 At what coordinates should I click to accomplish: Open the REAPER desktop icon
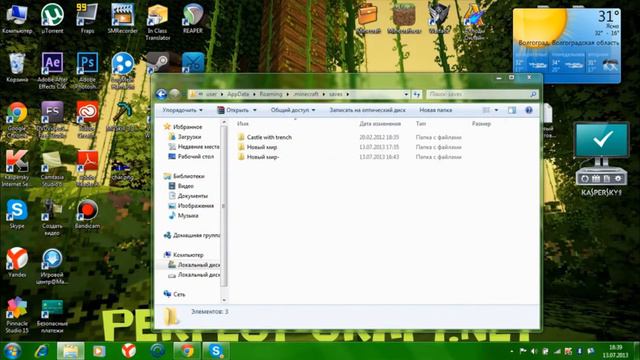[193, 18]
